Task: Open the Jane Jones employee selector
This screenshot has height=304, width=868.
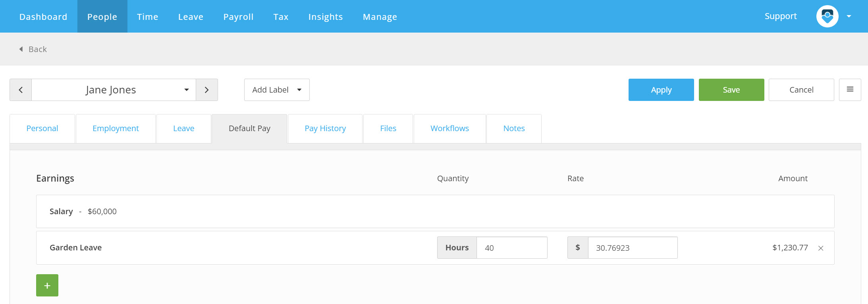Action: [x=114, y=90]
